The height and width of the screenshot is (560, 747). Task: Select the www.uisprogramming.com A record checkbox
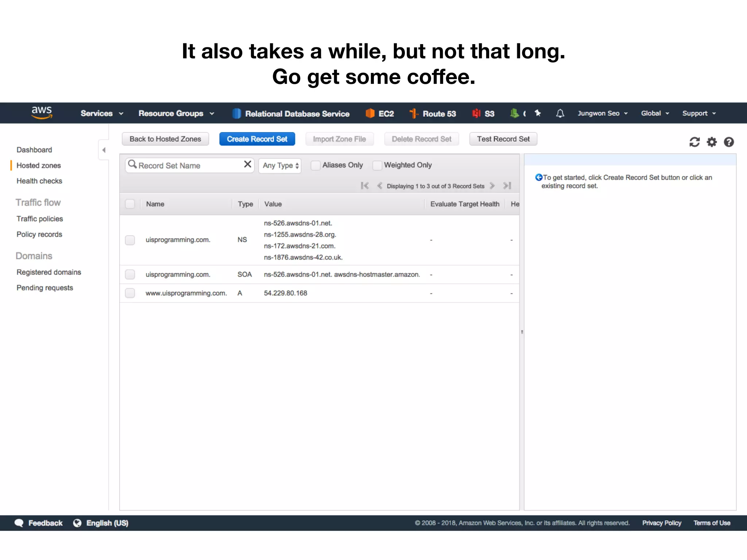click(130, 293)
